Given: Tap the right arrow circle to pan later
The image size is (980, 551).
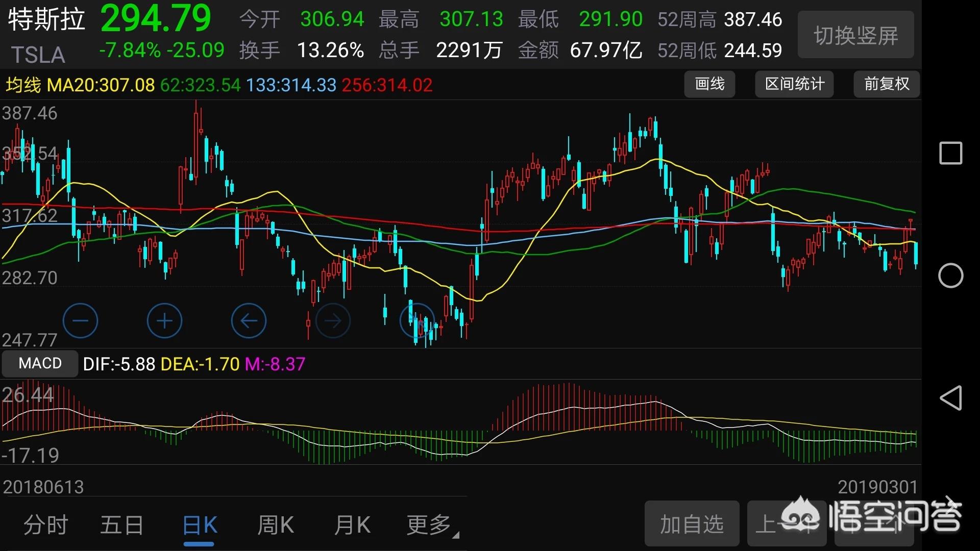Looking at the screenshot, I should point(333,321).
